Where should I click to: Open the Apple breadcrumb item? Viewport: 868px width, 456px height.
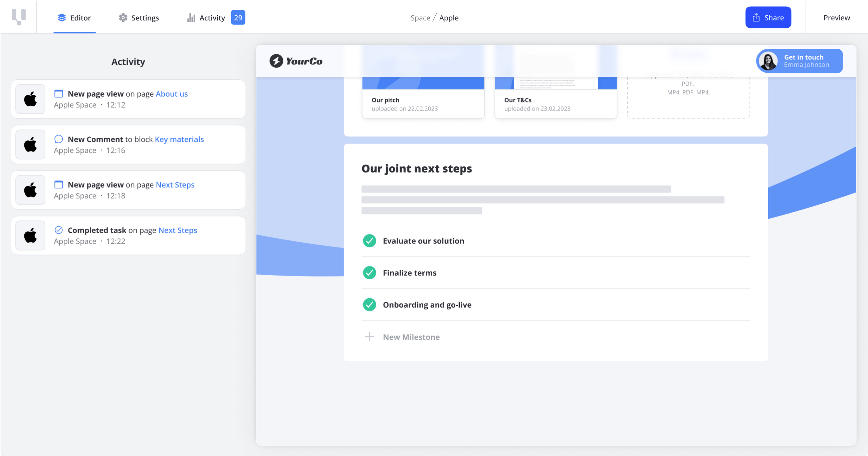pos(448,17)
